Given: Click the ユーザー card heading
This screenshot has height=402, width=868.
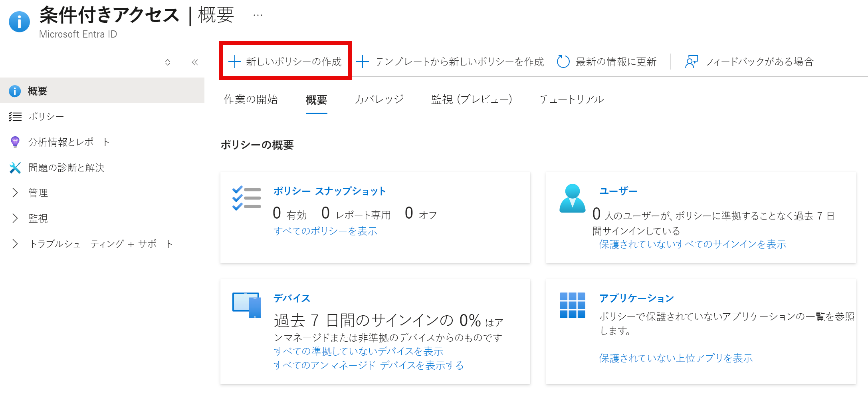Looking at the screenshot, I should [618, 191].
